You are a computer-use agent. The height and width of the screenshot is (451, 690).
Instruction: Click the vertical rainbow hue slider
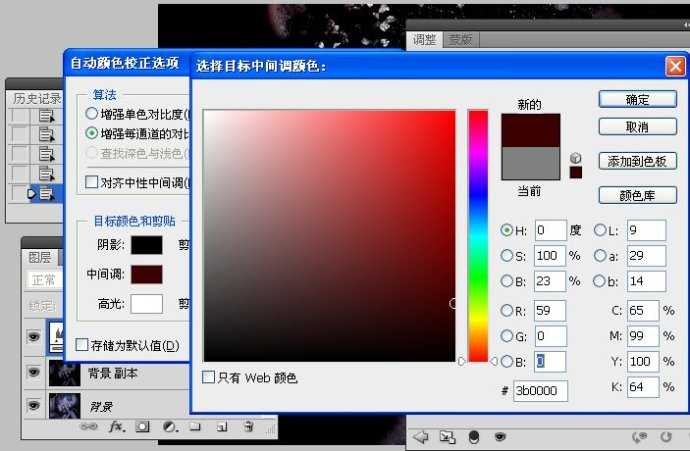click(478, 236)
